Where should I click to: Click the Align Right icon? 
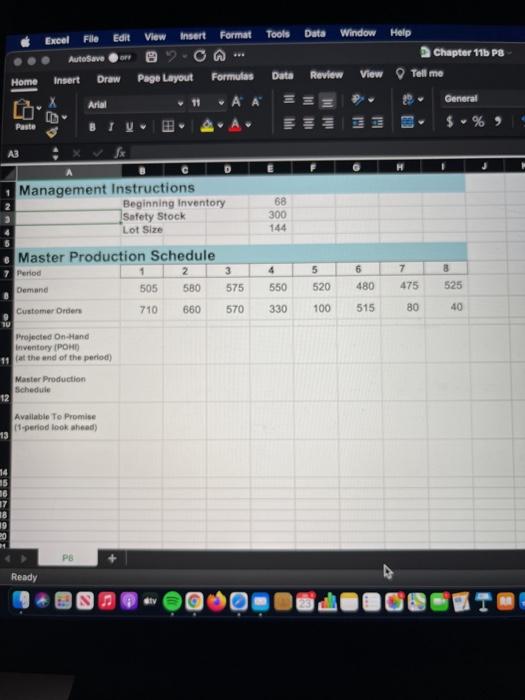click(x=328, y=123)
